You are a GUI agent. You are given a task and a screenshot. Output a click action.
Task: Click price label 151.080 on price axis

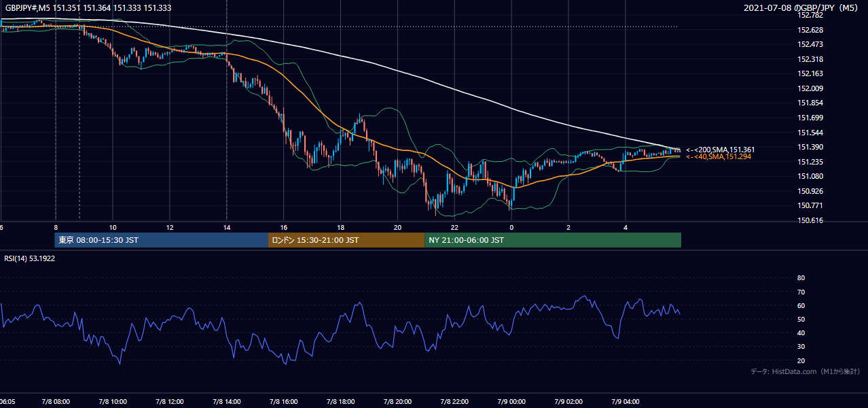coord(810,177)
